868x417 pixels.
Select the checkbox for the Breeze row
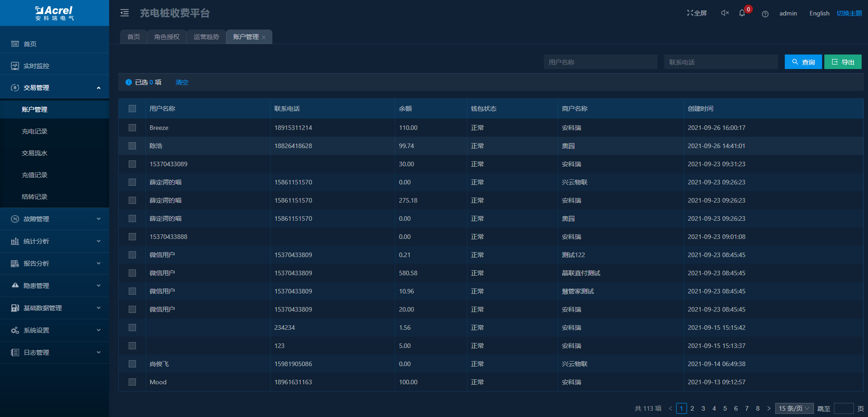[x=132, y=128]
